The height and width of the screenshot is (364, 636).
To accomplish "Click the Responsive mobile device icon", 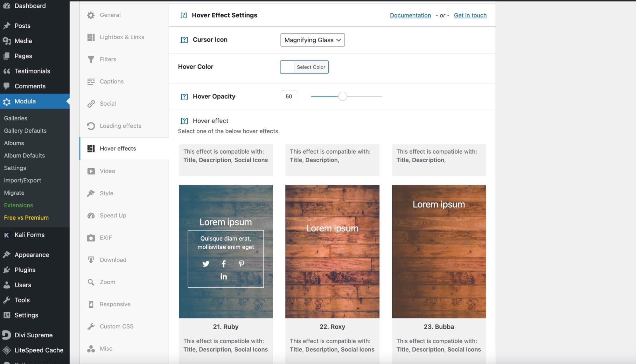I will [91, 304].
